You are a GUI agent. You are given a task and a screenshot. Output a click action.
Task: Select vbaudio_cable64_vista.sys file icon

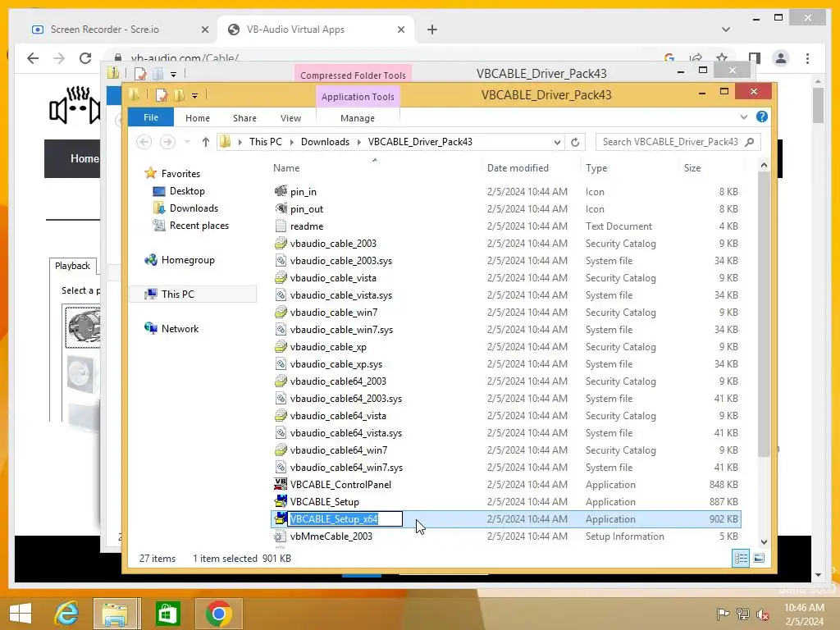click(x=281, y=432)
